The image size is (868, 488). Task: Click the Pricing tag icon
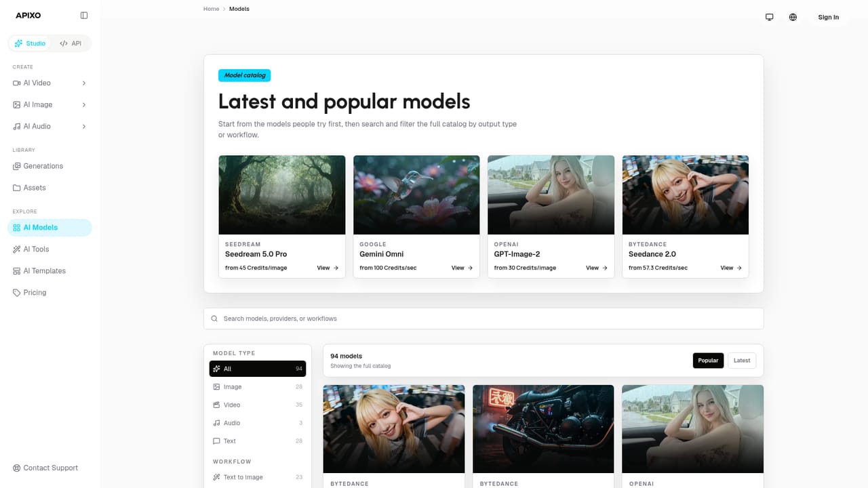click(x=17, y=293)
